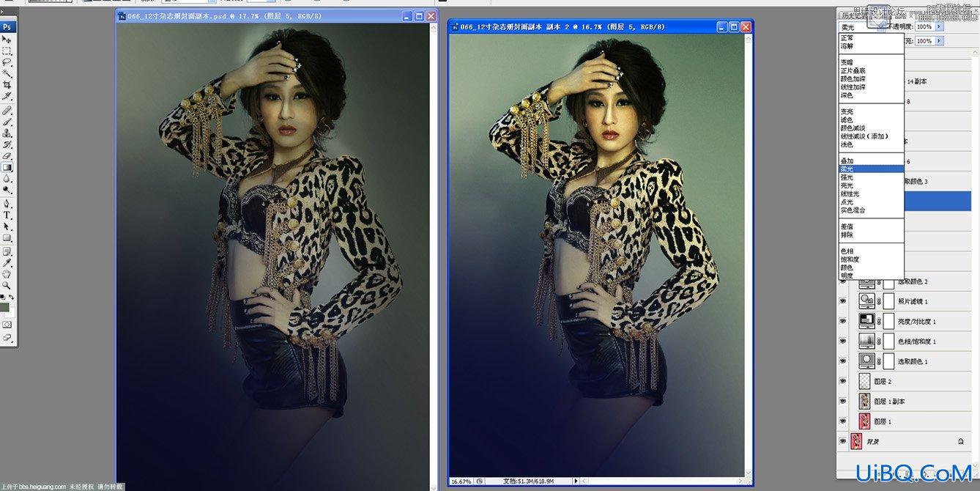Select the Crop tool
Image resolution: width=980 pixels, height=491 pixels.
(7, 85)
